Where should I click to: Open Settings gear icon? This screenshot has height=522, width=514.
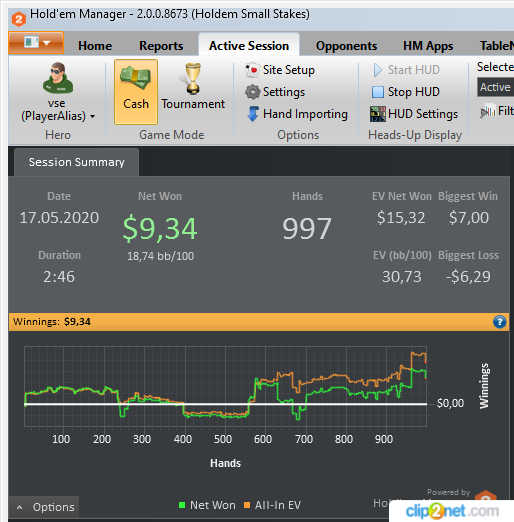tap(252, 92)
